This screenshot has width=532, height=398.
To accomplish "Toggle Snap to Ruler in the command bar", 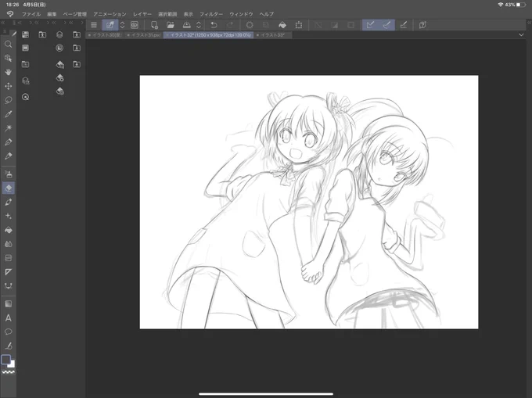I will coord(371,25).
